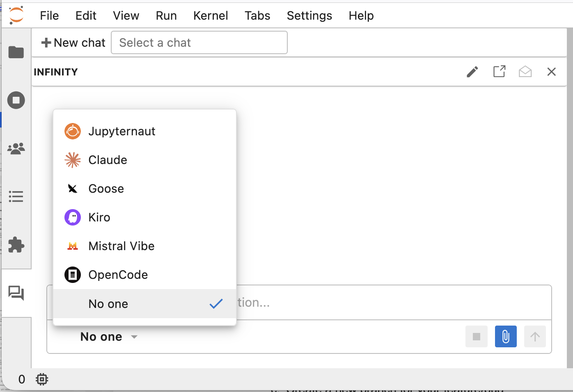
Task: Open running terminals and kernels sidebar icon
Action: [x=16, y=100]
